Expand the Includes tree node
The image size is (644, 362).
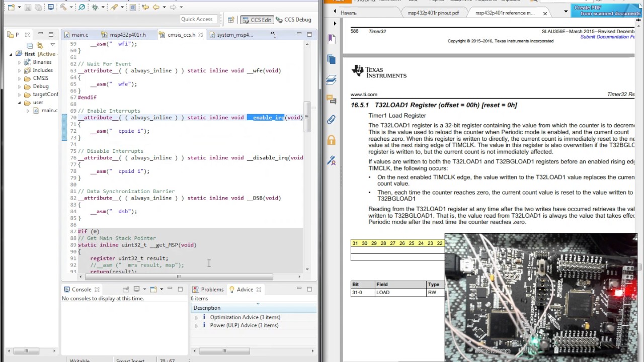(20, 70)
